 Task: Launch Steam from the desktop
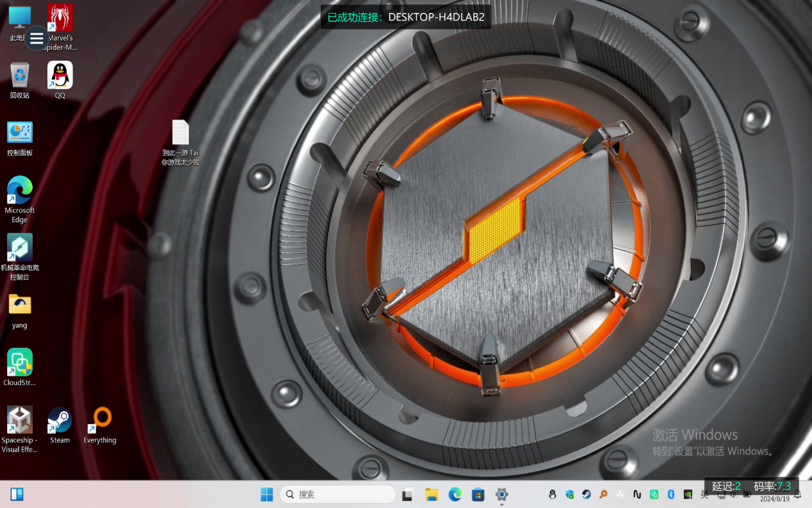point(60,425)
